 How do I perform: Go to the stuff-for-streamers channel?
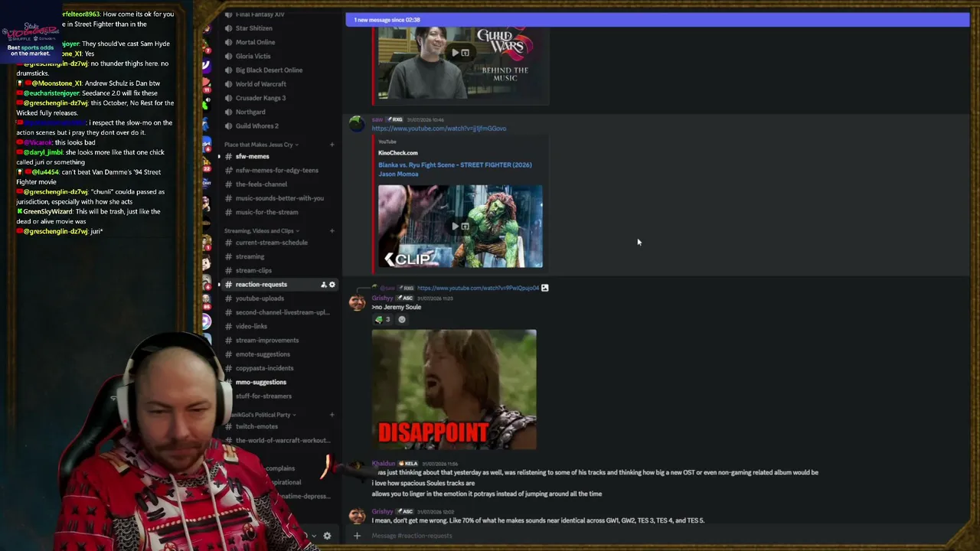(x=263, y=396)
